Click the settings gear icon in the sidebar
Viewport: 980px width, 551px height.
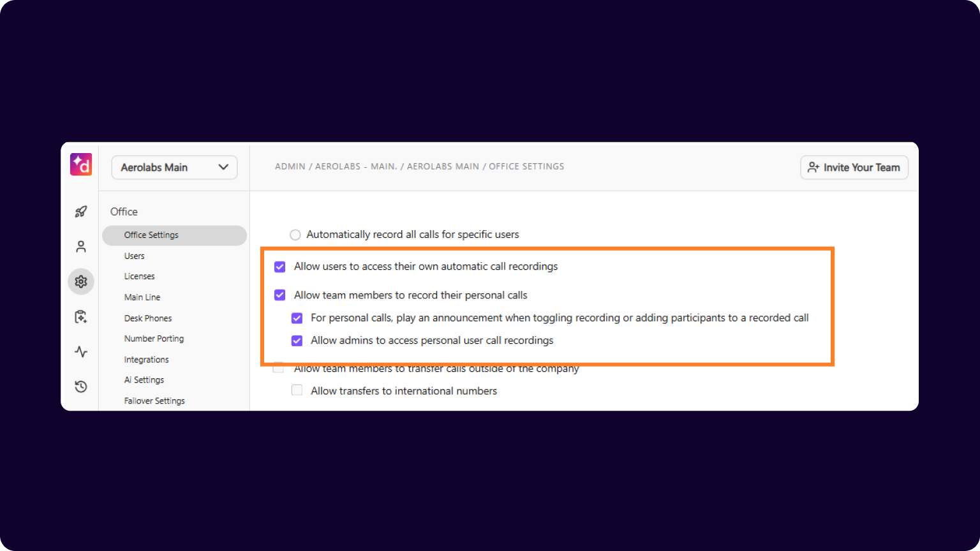click(x=81, y=281)
